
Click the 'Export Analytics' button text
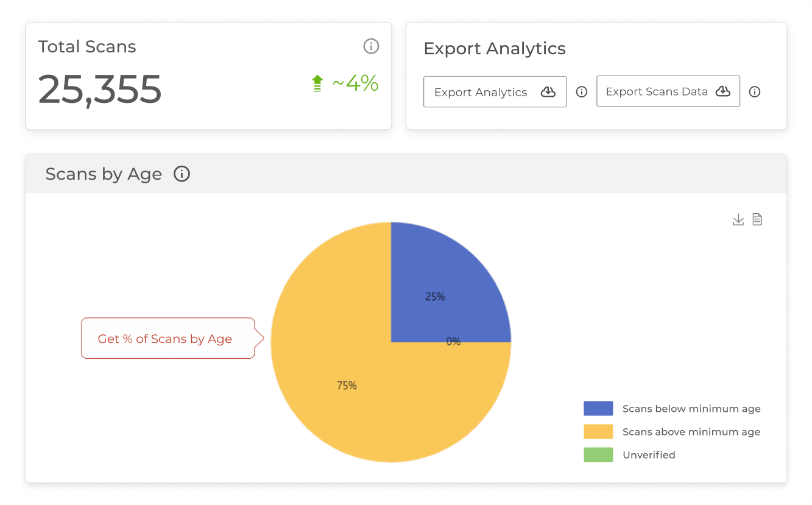click(x=481, y=93)
